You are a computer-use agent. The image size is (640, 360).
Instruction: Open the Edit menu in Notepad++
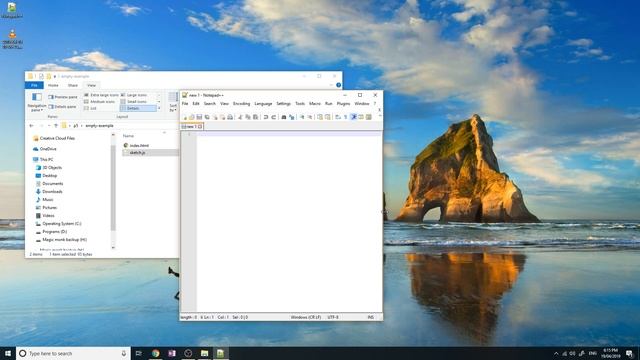coord(196,104)
